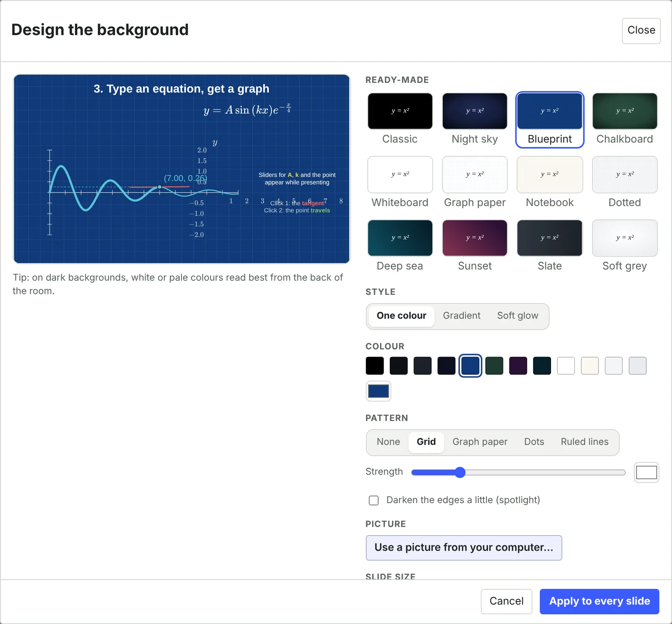This screenshot has height=624, width=672.
Task: Pick the cream colour swatch
Action: pos(590,366)
